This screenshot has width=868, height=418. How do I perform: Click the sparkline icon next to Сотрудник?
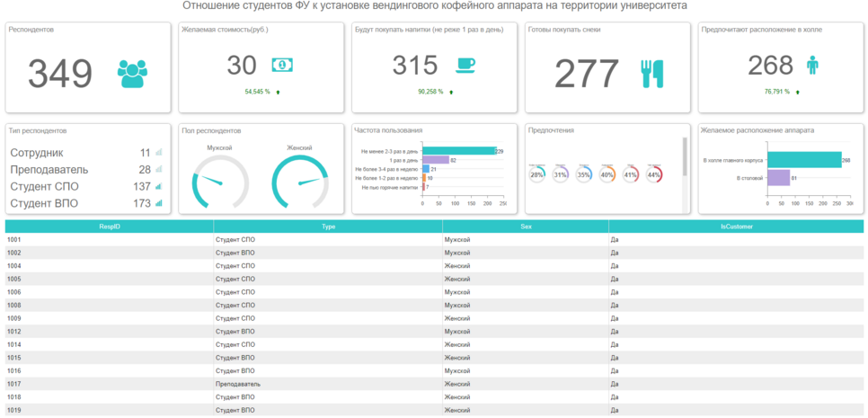[159, 153]
